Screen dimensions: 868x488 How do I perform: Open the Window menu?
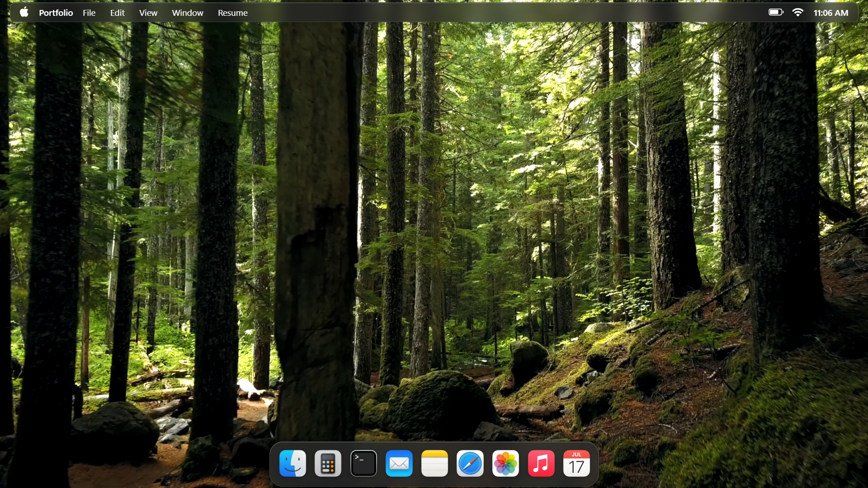click(x=187, y=12)
